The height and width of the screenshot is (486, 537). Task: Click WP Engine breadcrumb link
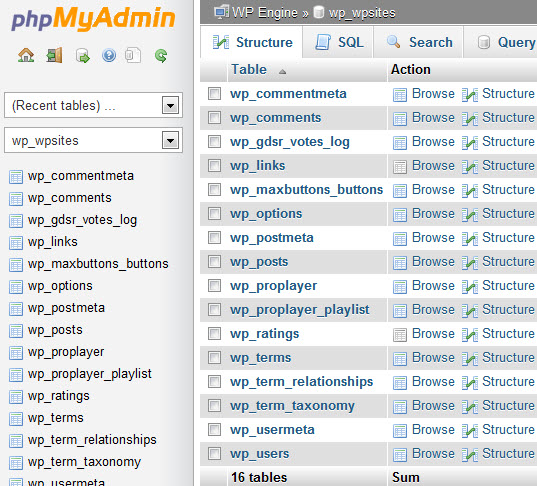pos(265,13)
